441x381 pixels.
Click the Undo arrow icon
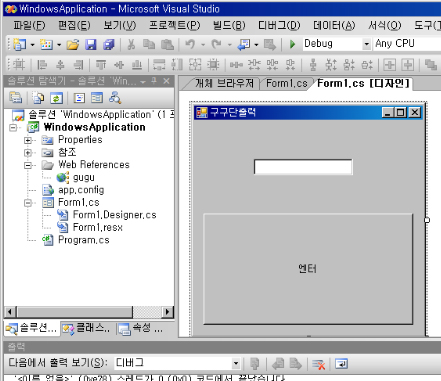click(x=190, y=44)
